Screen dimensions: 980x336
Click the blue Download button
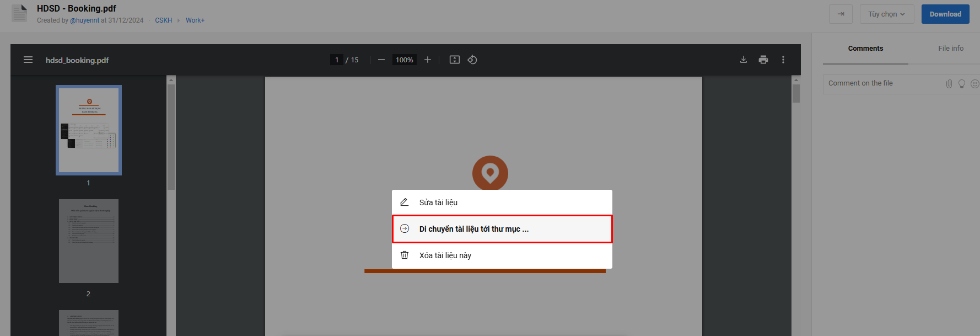pyautogui.click(x=945, y=14)
